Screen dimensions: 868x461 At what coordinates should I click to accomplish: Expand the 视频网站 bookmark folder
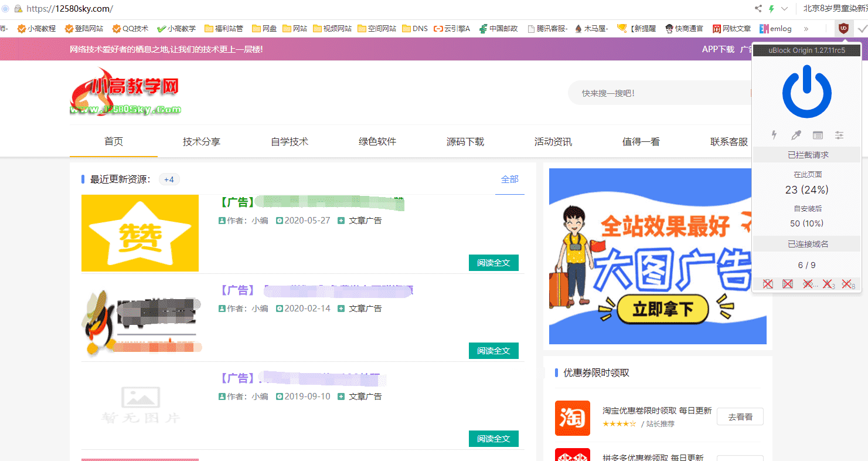tap(332, 28)
